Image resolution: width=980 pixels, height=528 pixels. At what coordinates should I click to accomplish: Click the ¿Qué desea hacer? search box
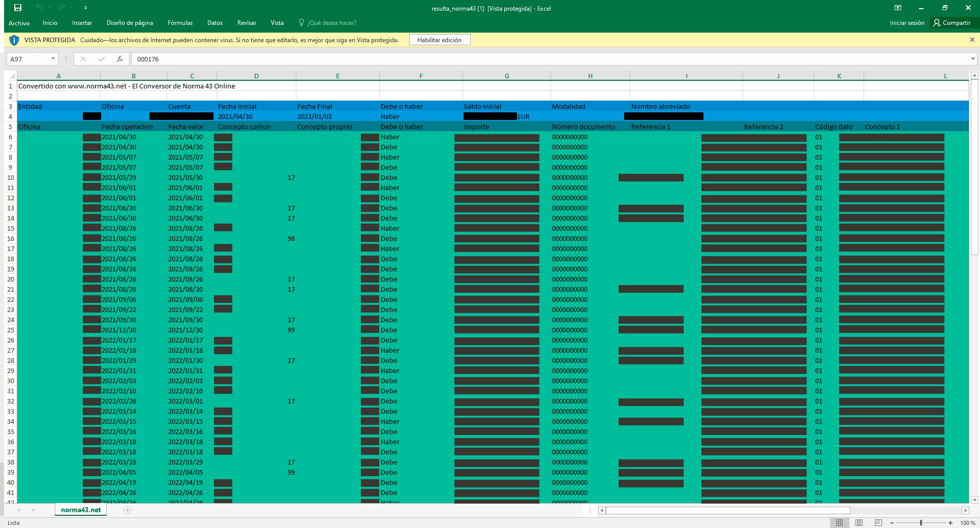tap(327, 23)
